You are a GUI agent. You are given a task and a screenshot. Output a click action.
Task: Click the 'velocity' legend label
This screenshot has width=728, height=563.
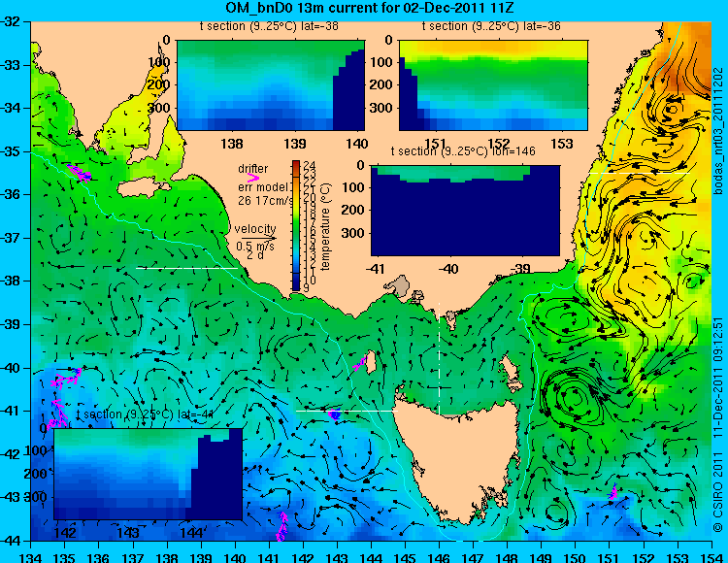pos(255,229)
